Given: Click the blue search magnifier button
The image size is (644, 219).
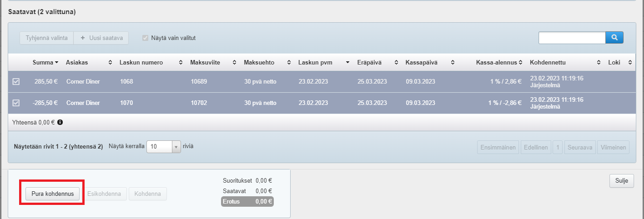Looking at the screenshot, I should coord(614,38).
